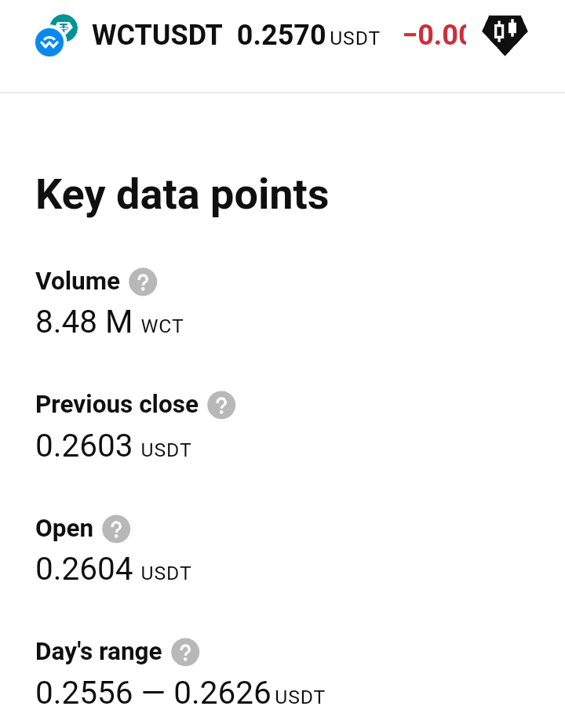This screenshot has height=728, width=565.
Task: Click the blue WalletConnect logo icon
Action: point(49,42)
